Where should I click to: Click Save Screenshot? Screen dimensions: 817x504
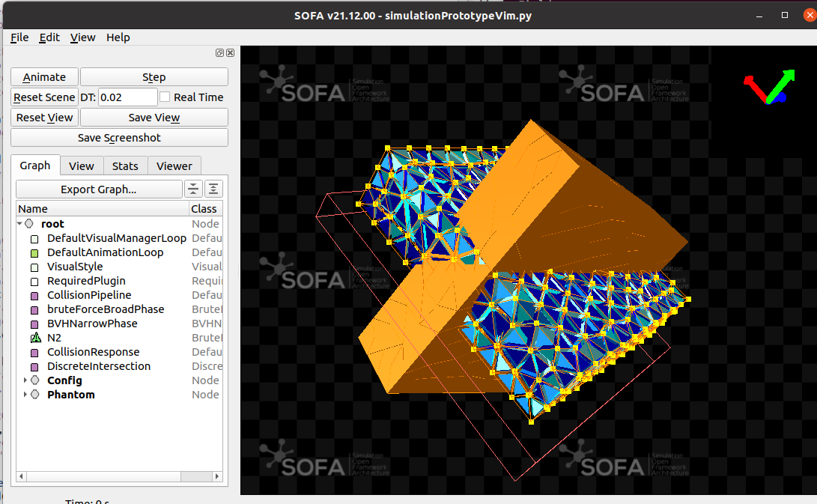pos(119,137)
